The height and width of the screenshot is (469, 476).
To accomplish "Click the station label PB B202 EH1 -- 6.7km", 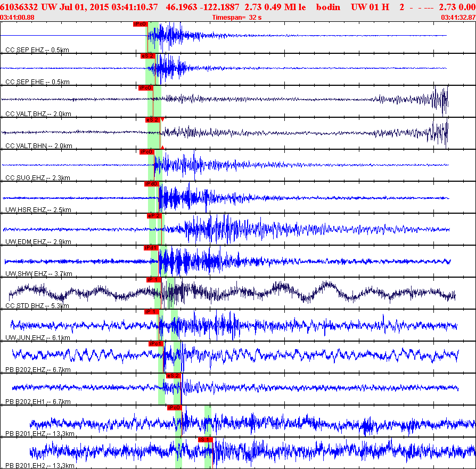I will pos(38,402).
